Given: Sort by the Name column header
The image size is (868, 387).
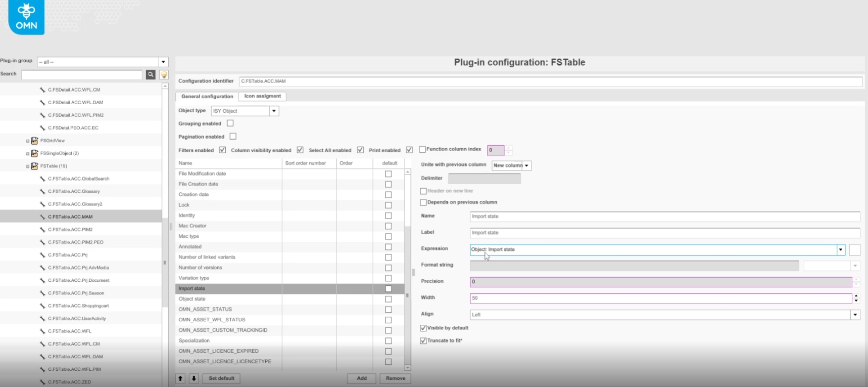Looking at the screenshot, I should (228, 163).
